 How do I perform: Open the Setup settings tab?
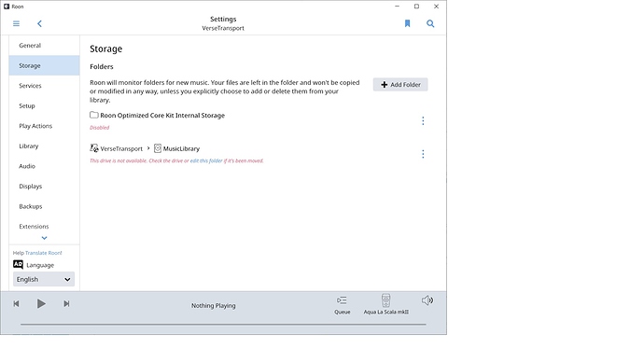click(45, 105)
